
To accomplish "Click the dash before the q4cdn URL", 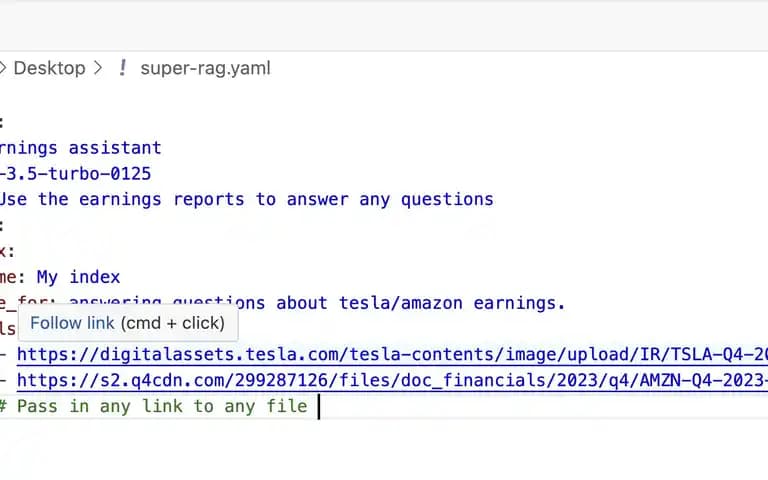I will 3,381.
